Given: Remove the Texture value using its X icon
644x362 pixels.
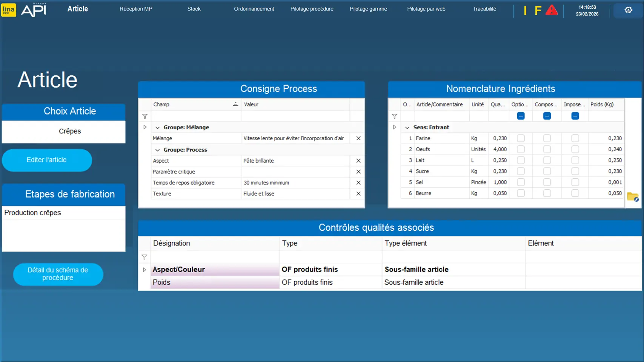Looking at the screenshot, I should pyautogui.click(x=358, y=194).
